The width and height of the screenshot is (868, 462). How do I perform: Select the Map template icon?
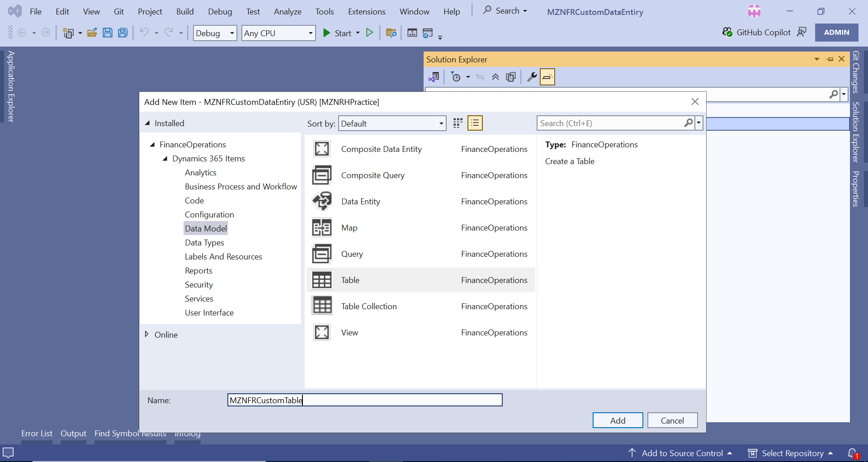click(322, 228)
